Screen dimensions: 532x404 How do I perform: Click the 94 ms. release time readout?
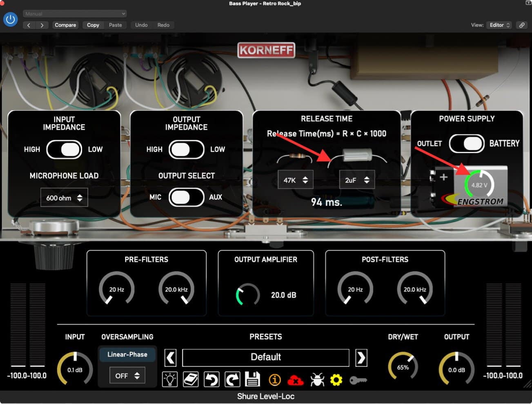click(x=327, y=202)
